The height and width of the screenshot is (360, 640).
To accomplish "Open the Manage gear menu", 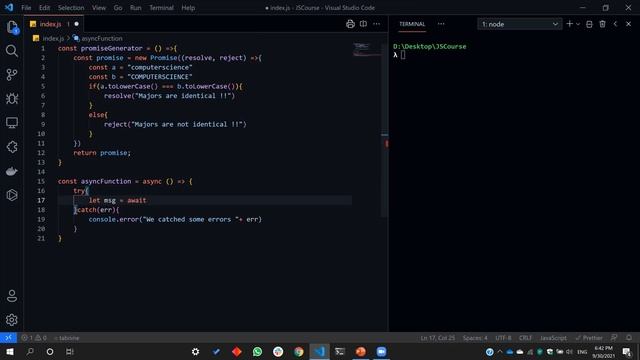I will click(x=12, y=320).
